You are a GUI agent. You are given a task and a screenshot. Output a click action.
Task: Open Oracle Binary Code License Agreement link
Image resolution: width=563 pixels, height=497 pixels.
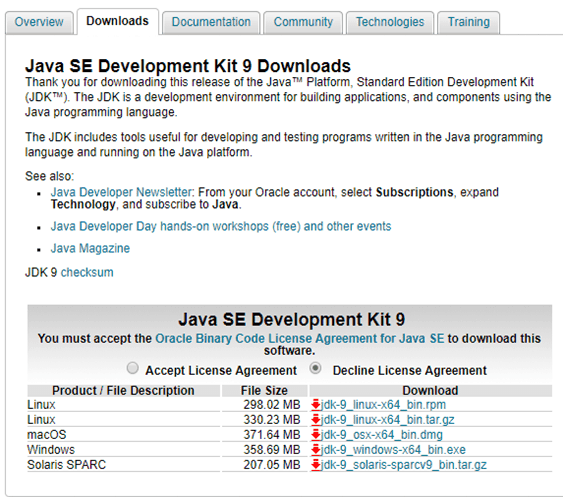coord(299,338)
